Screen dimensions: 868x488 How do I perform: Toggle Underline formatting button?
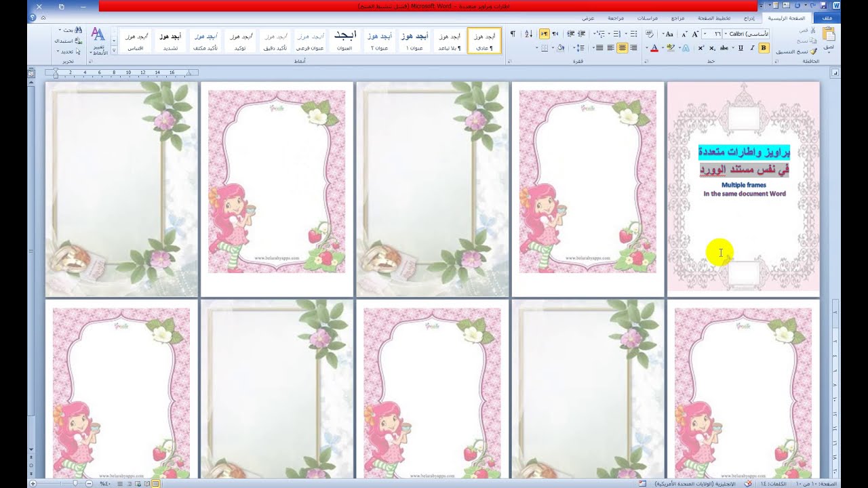(741, 47)
